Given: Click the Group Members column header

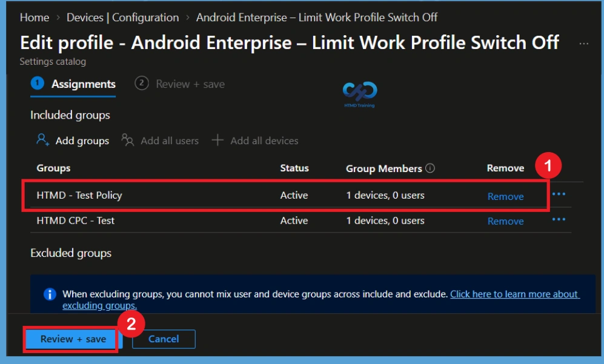Looking at the screenshot, I should point(383,169).
